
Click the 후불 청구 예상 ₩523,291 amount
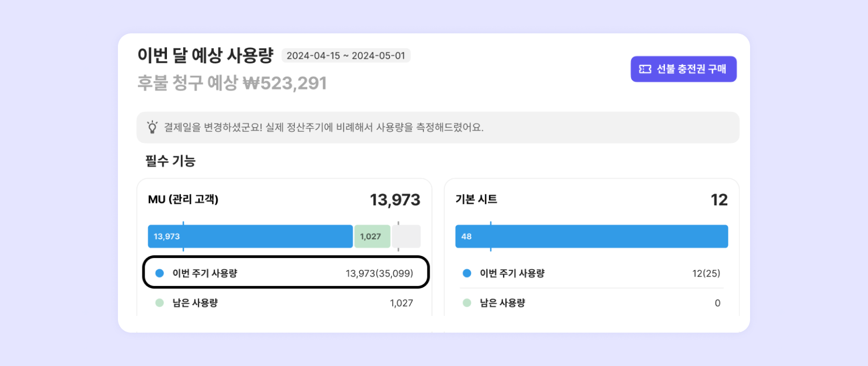[232, 83]
